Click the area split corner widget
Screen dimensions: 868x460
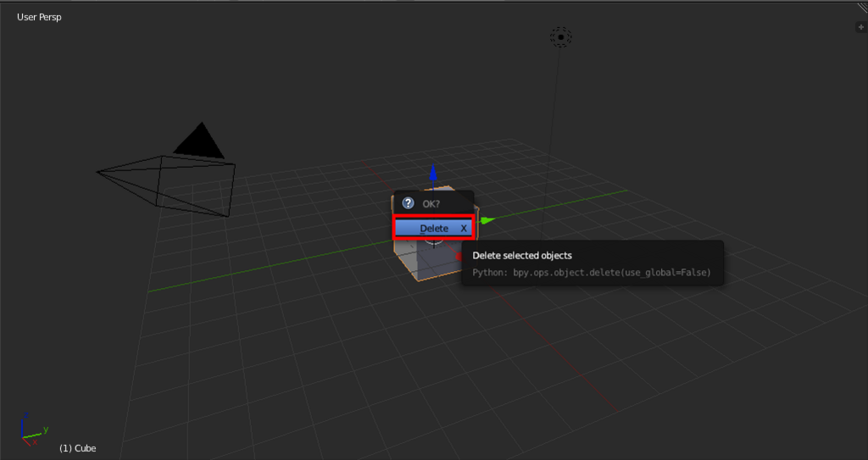coord(861,8)
